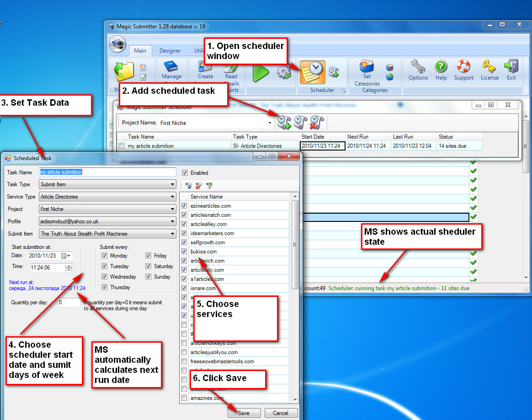
Task: Click small new document icon beside folder
Action: (143, 68)
